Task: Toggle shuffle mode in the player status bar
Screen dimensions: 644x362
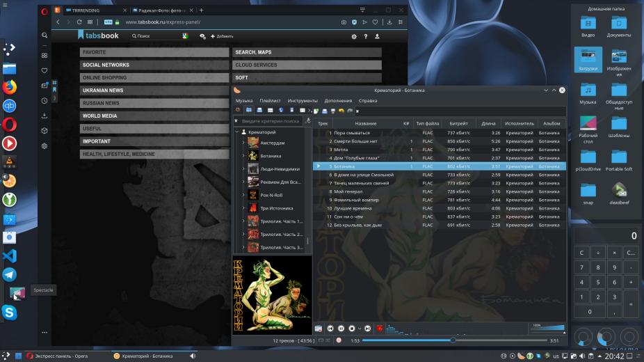Action: tap(328, 340)
